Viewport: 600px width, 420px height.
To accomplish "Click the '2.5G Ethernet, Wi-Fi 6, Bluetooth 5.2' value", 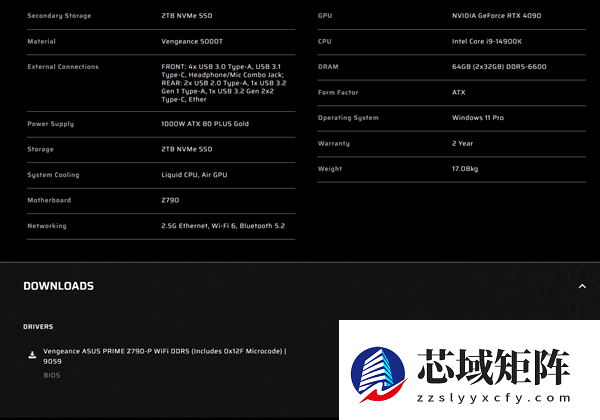I will coord(223,226).
